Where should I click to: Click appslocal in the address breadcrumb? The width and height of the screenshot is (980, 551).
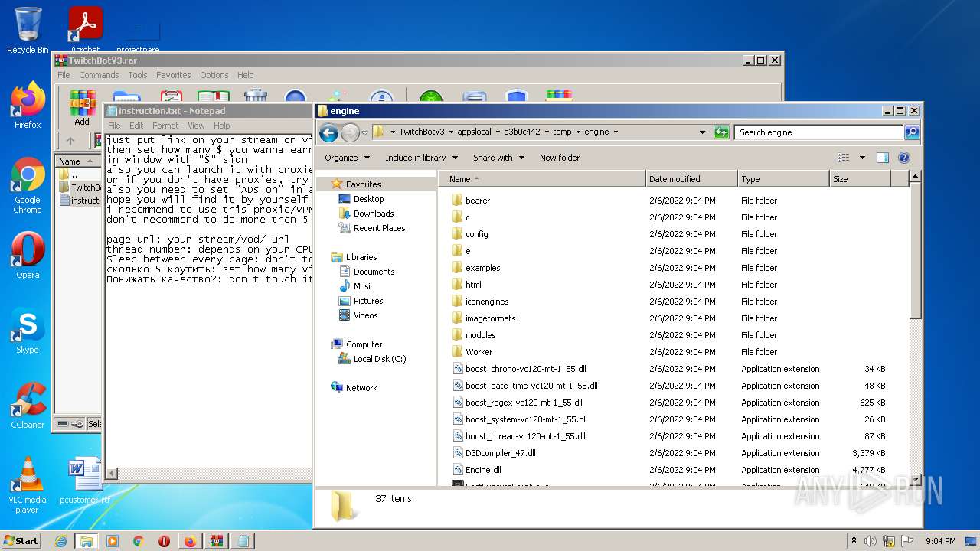[x=475, y=132]
